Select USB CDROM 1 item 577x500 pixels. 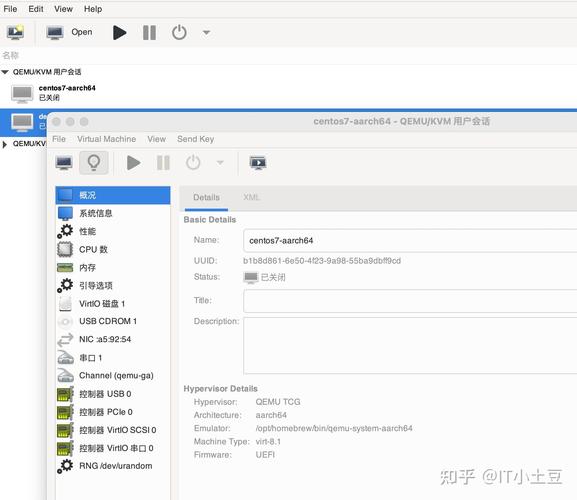(113, 321)
